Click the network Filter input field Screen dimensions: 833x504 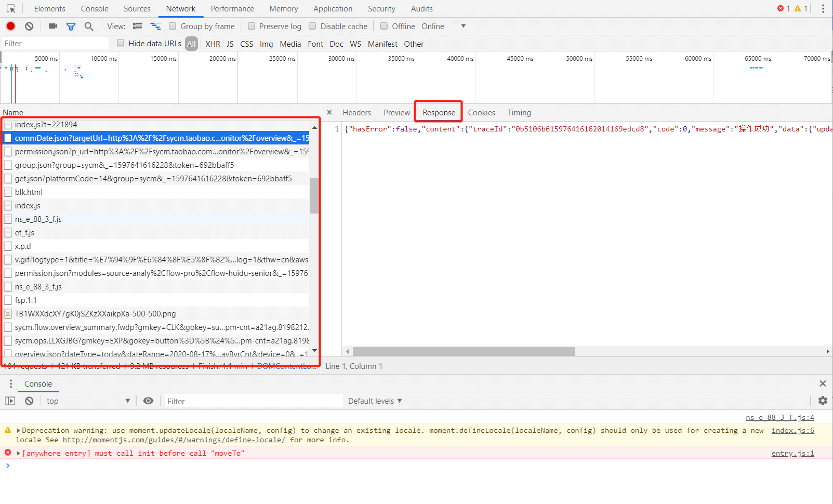coord(55,43)
